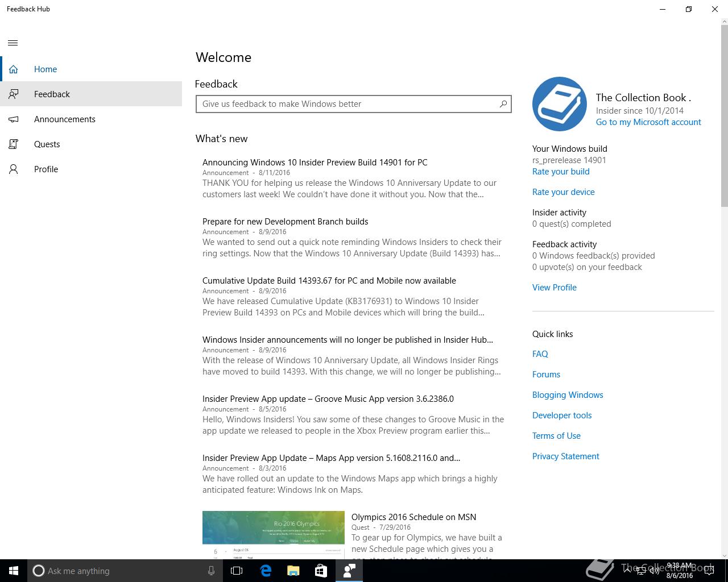Viewport: 728px width, 582px height.
Task: Open the Terms of Use link
Action: [556, 436]
